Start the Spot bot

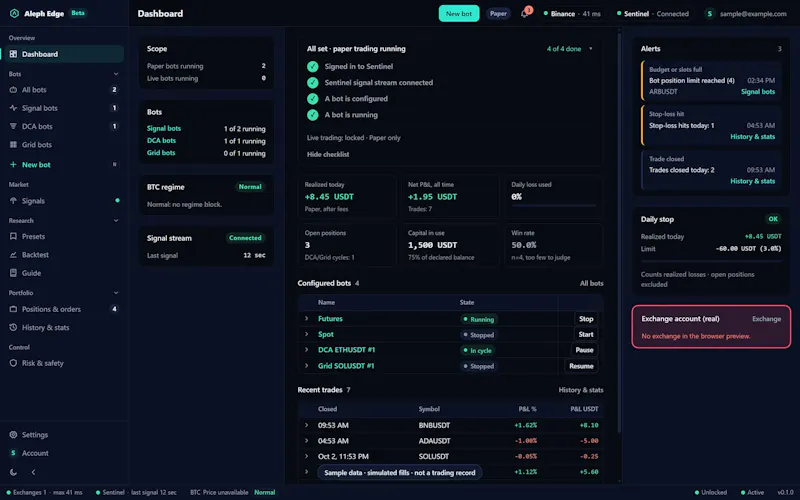[x=586, y=335]
